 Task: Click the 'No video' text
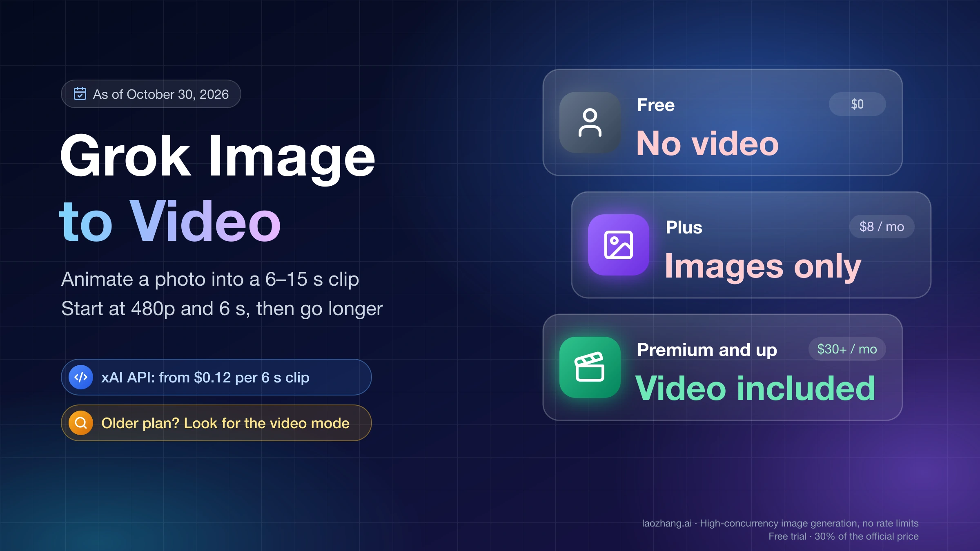[708, 143]
